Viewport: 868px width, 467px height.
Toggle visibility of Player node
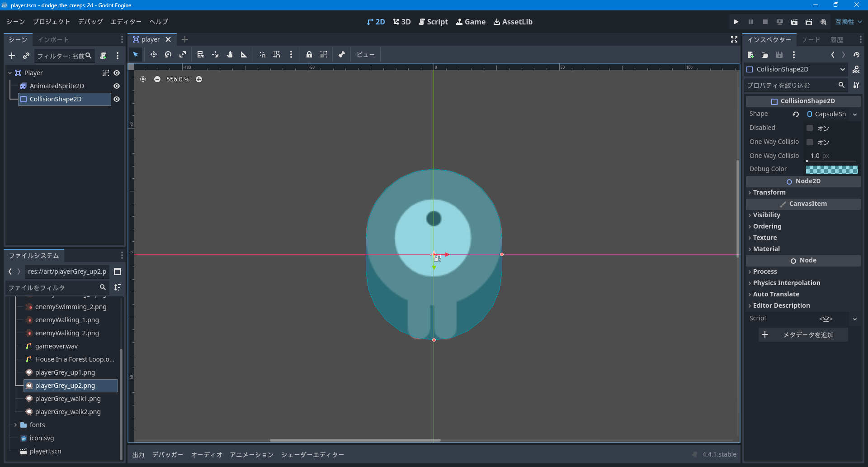[x=117, y=73]
